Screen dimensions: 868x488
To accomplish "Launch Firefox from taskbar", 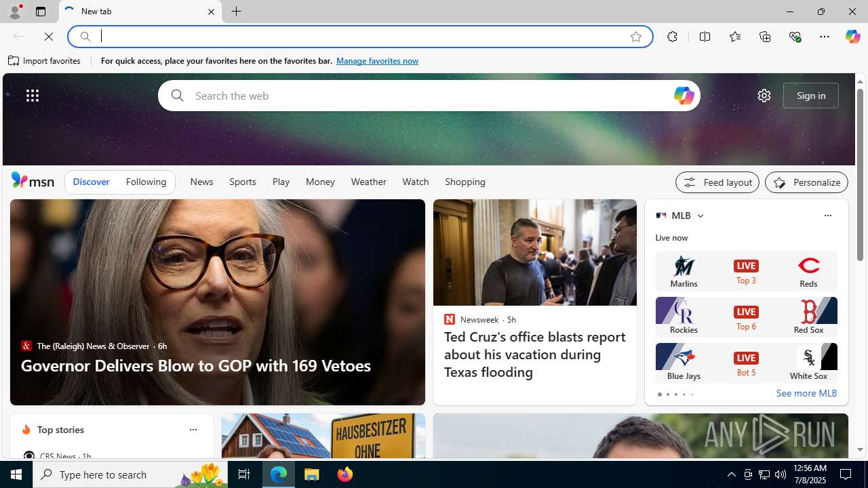I will coord(344,474).
